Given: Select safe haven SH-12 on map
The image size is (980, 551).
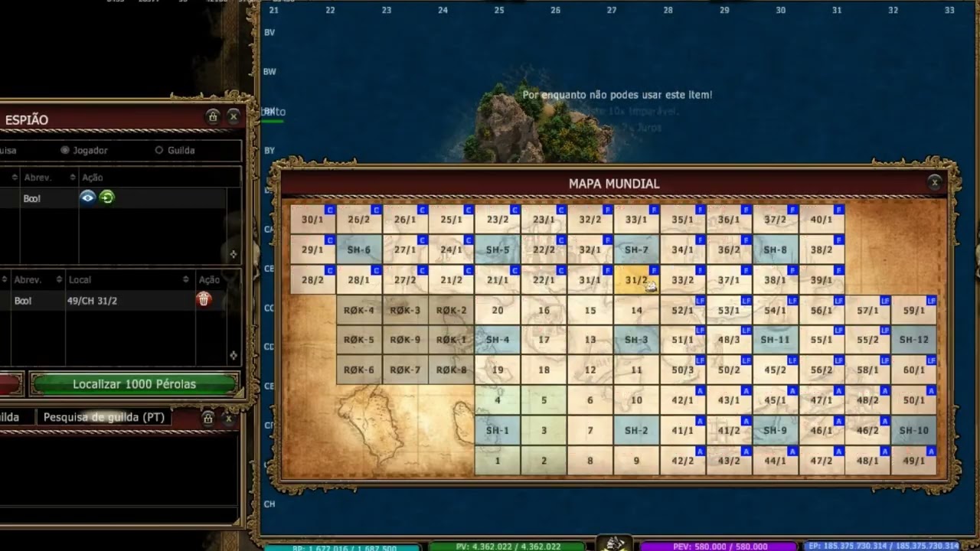Looking at the screenshot, I should tap(914, 340).
